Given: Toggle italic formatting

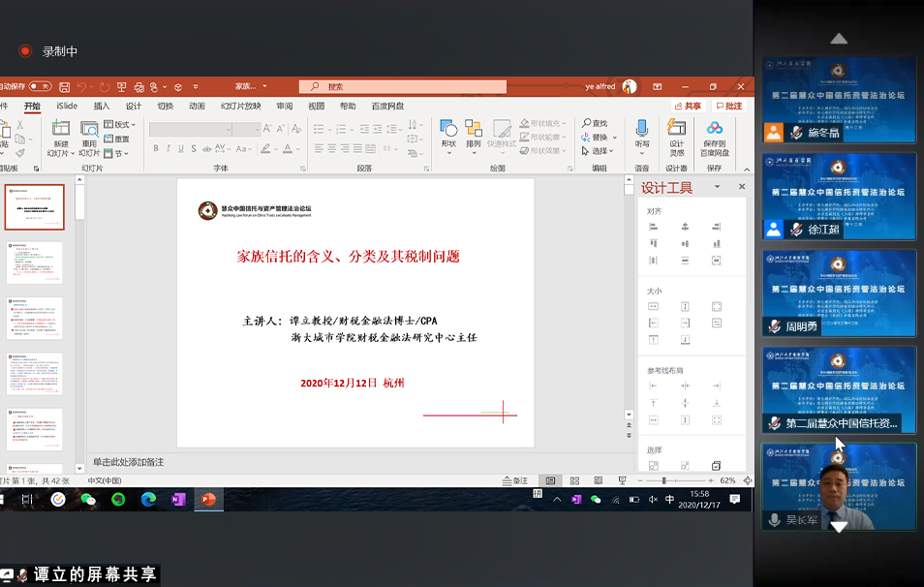Looking at the screenshot, I should point(169,147).
